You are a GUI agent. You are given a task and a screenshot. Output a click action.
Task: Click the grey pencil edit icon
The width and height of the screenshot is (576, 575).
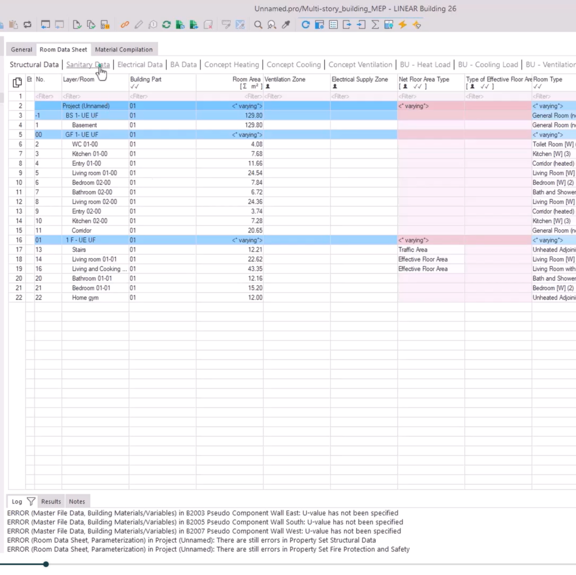[x=138, y=25]
